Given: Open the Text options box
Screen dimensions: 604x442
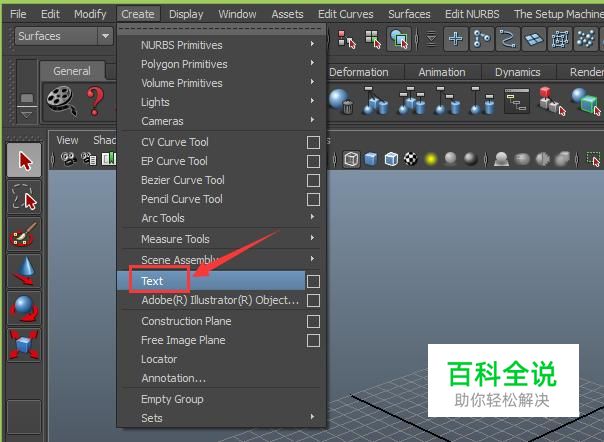Looking at the screenshot, I should [313, 281].
